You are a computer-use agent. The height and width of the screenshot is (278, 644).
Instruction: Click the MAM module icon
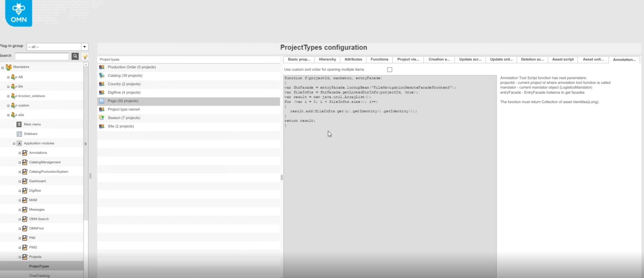(25, 200)
